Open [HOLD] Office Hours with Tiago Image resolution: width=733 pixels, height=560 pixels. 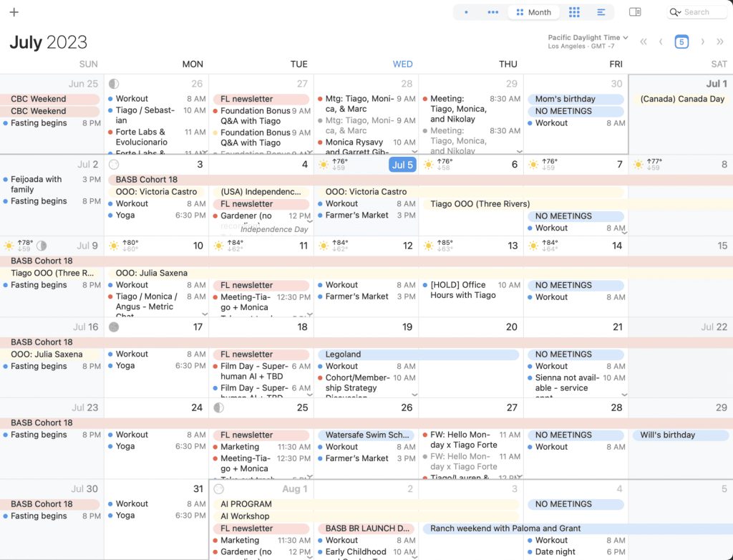[x=471, y=290]
